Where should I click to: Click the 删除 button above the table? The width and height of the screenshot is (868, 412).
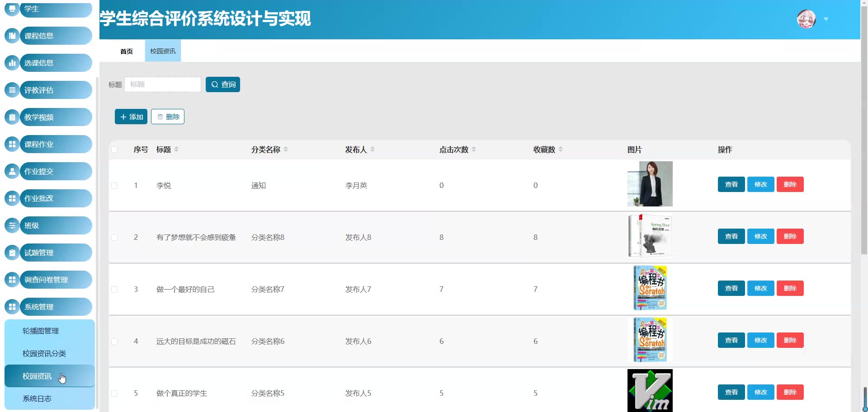tap(168, 117)
